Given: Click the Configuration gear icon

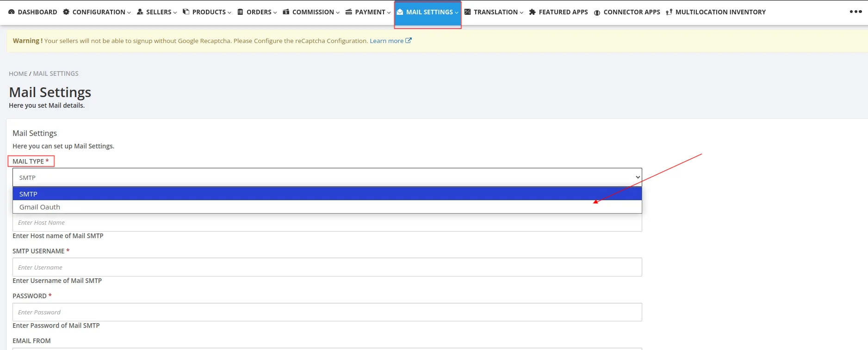Looking at the screenshot, I should tap(66, 12).
